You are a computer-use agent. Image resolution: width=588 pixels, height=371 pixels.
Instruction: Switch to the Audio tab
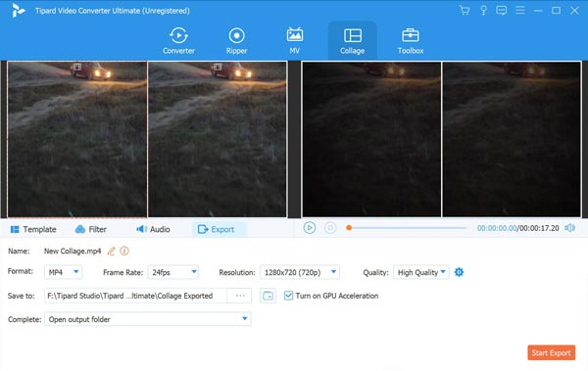click(x=154, y=229)
